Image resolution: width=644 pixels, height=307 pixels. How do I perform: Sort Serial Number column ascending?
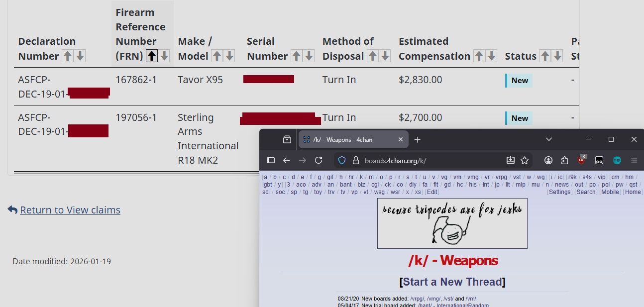coord(296,56)
